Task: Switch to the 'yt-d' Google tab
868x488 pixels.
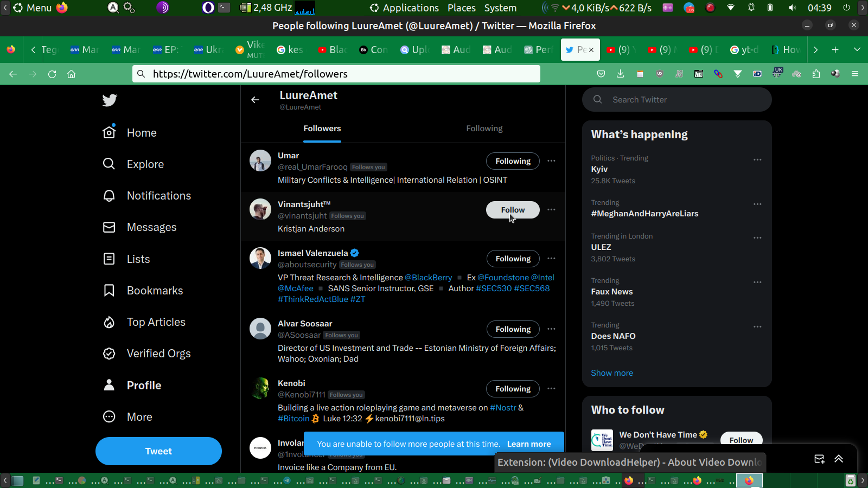Action: (744, 50)
